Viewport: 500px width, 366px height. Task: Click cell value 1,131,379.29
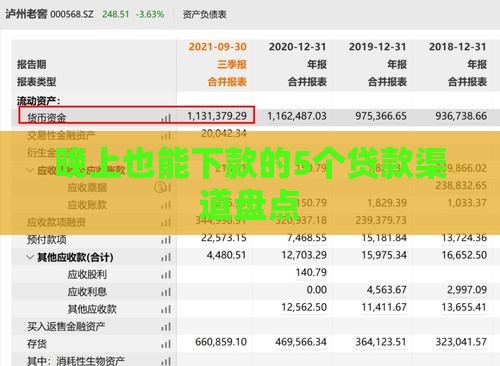click(x=217, y=116)
